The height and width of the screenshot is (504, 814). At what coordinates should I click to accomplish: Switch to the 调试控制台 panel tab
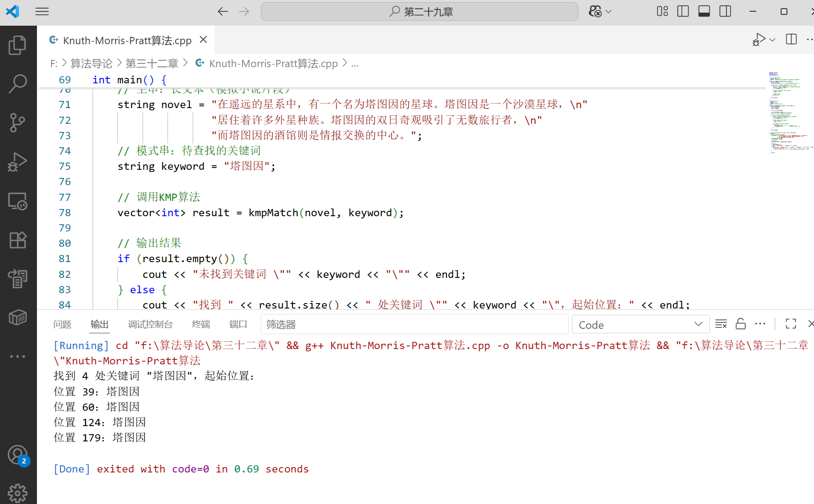coord(151,324)
